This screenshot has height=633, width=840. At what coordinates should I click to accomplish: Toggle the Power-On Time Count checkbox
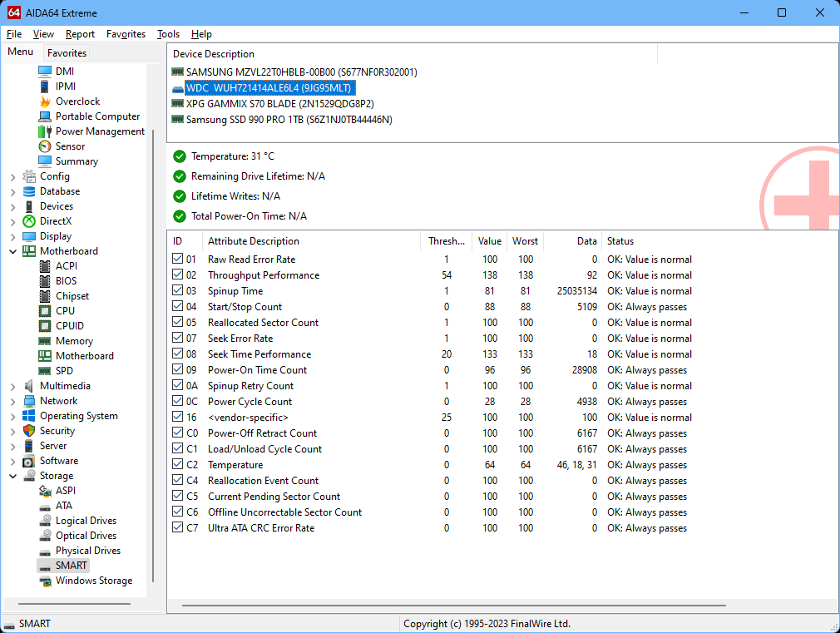(178, 369)
